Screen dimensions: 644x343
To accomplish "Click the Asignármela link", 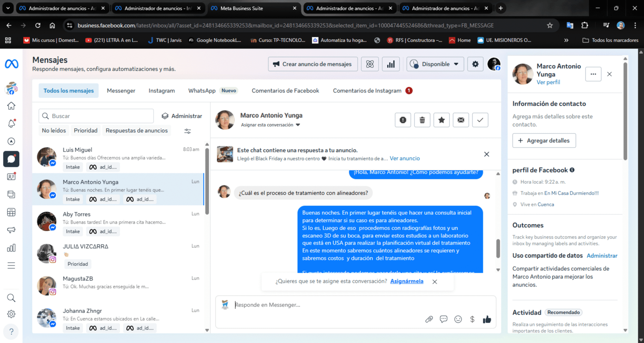I will (x=407, y=281).
